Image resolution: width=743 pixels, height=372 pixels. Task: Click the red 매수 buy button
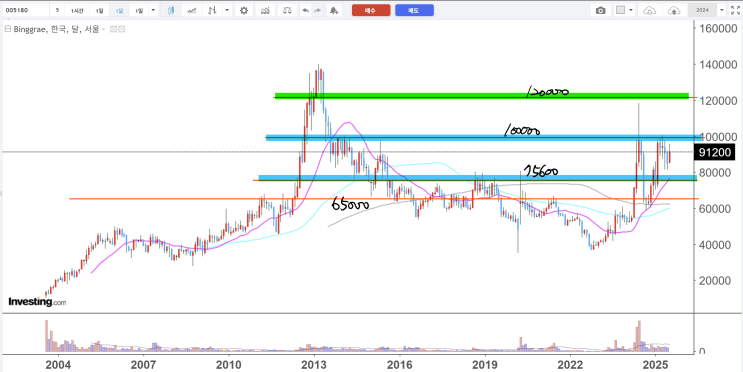[371, 10]
